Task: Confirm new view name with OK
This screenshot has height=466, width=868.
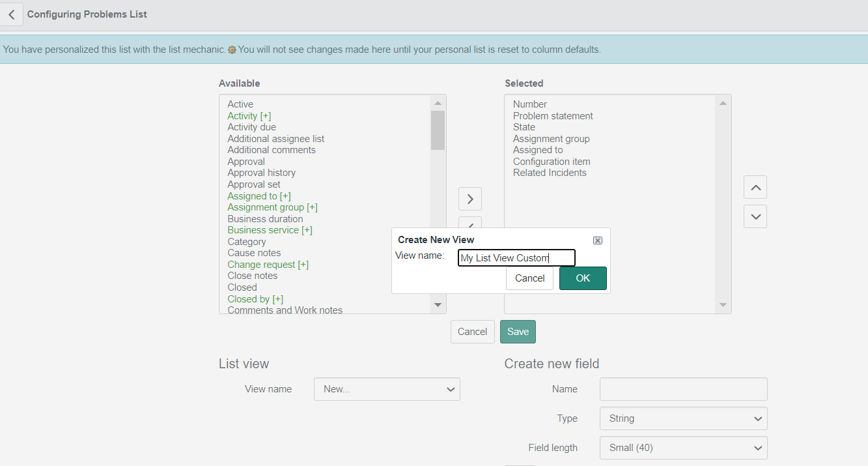Action: pyautogui.click(x=582, y=278)
